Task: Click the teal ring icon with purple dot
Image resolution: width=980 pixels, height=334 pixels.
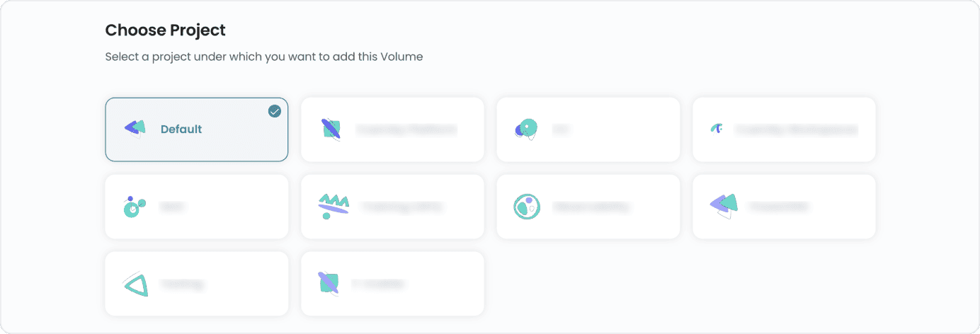Action: [526, 207]
